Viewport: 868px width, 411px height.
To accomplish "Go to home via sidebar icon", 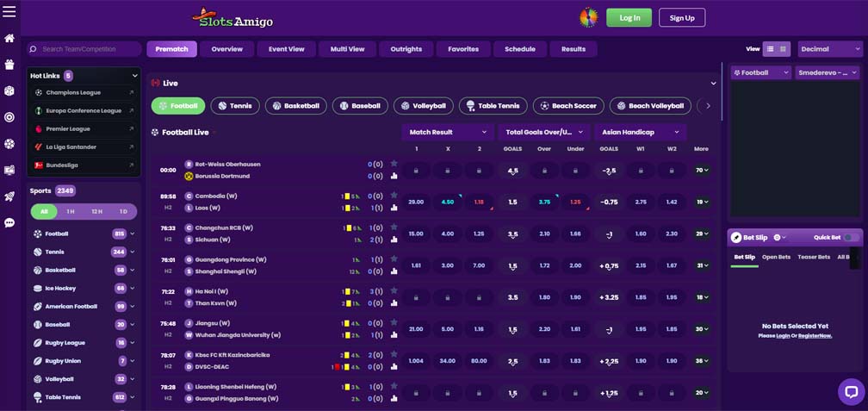I will tap(9, 39).
